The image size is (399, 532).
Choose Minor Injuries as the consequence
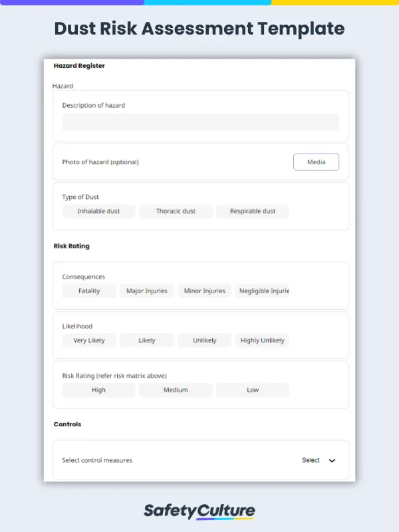click(x=203, y=291)
